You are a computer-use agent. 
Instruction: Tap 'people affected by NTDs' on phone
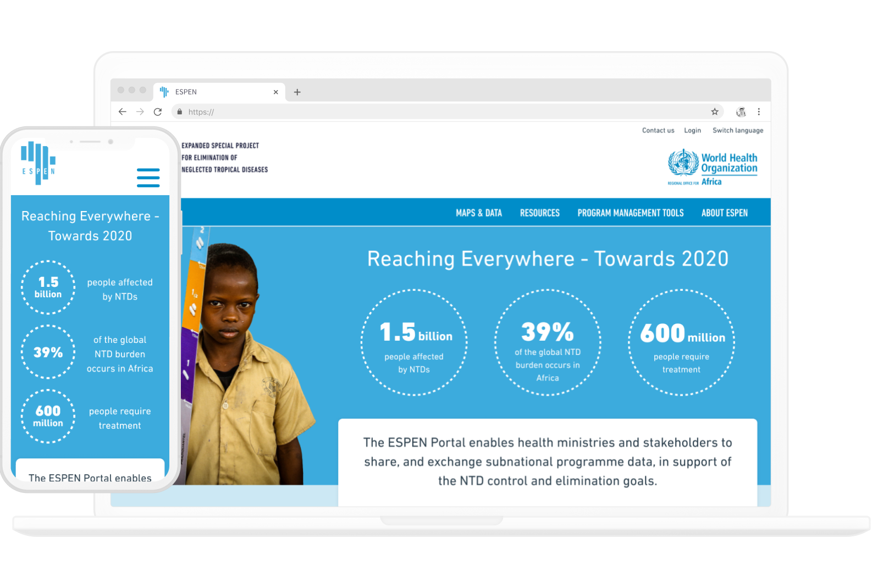120,289
